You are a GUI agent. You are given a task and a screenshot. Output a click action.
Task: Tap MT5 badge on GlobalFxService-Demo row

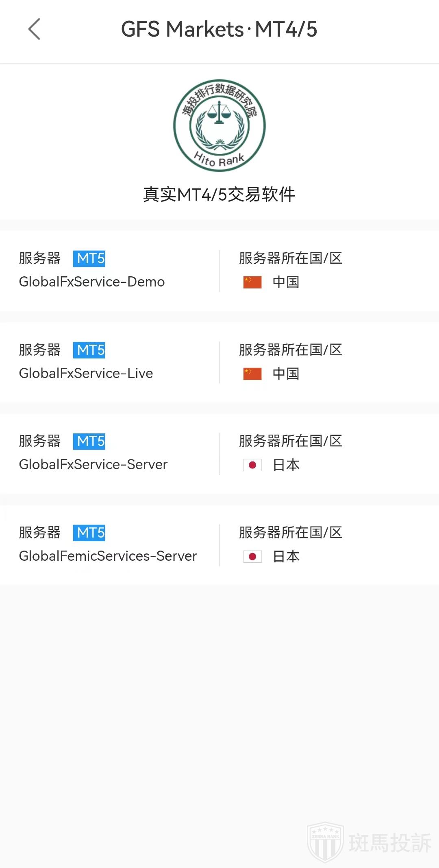click(89, 258)
